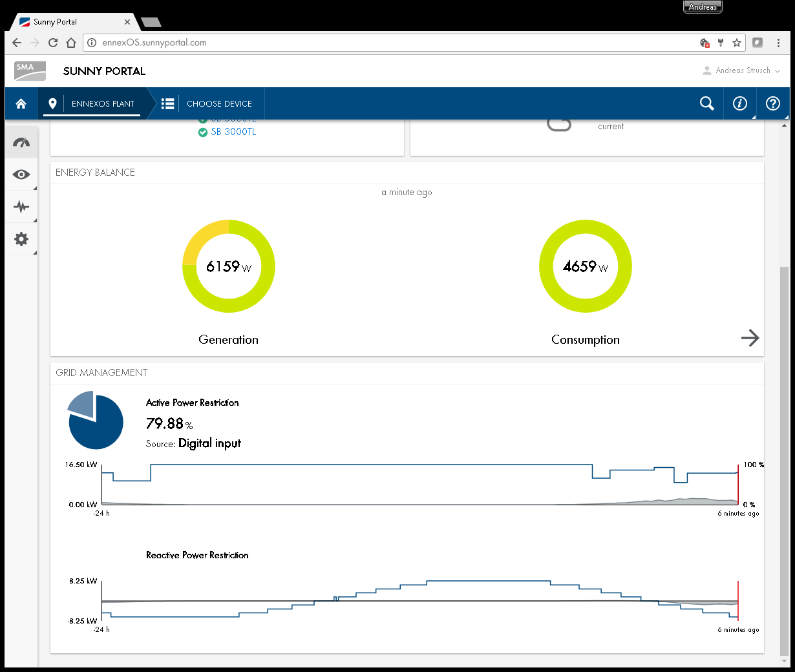Toggle the bookmark star in the address bar
Viewport: 795px width, 672px height.
click(737, 43)
